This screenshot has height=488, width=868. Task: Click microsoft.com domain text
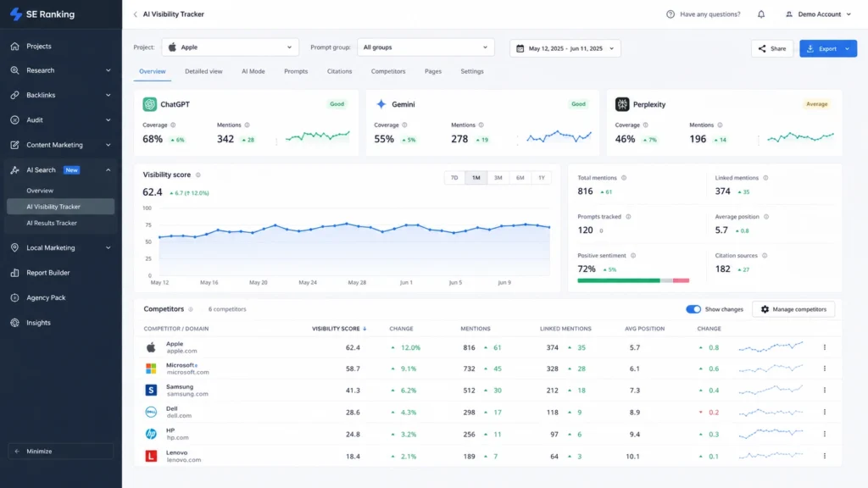coord(187,373)
